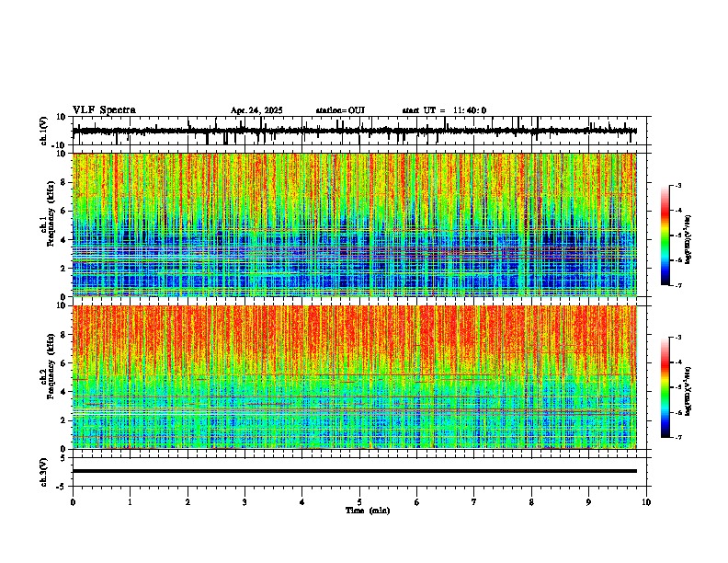Click the ch.1 waveform trace panel
Viewport: 728px width, 563px height.
[x=359, y=131]
